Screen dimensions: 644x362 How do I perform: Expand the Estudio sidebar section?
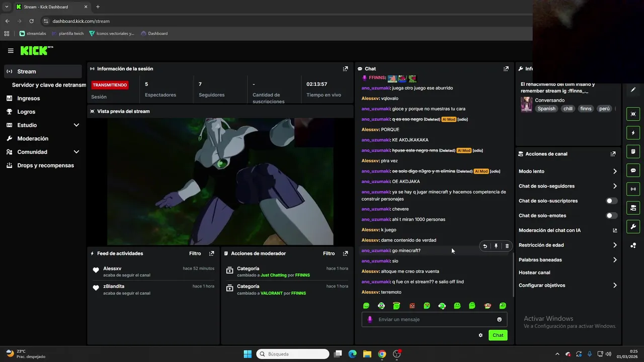(76, 125)
